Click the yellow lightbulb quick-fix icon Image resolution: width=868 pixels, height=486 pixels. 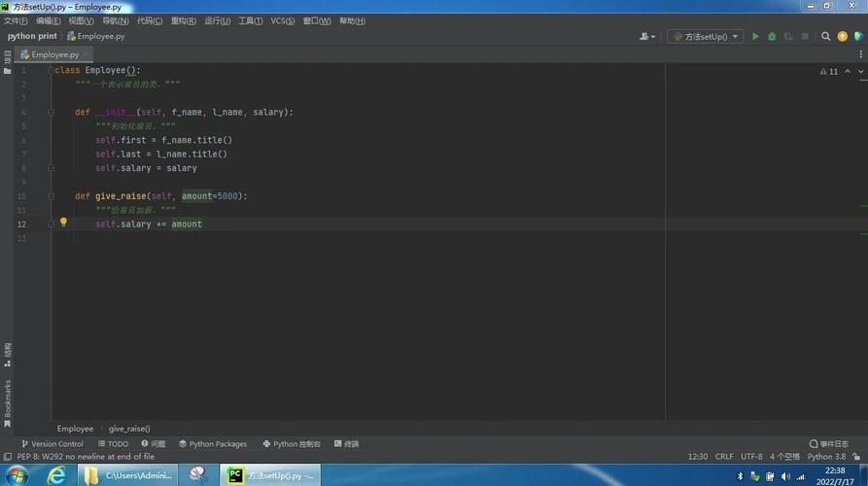point(63,222)
